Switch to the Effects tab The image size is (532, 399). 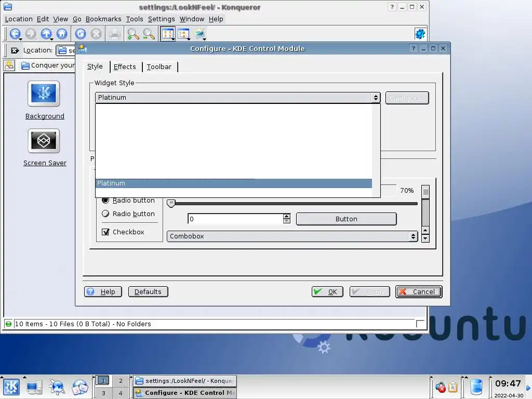pos(125,67)
